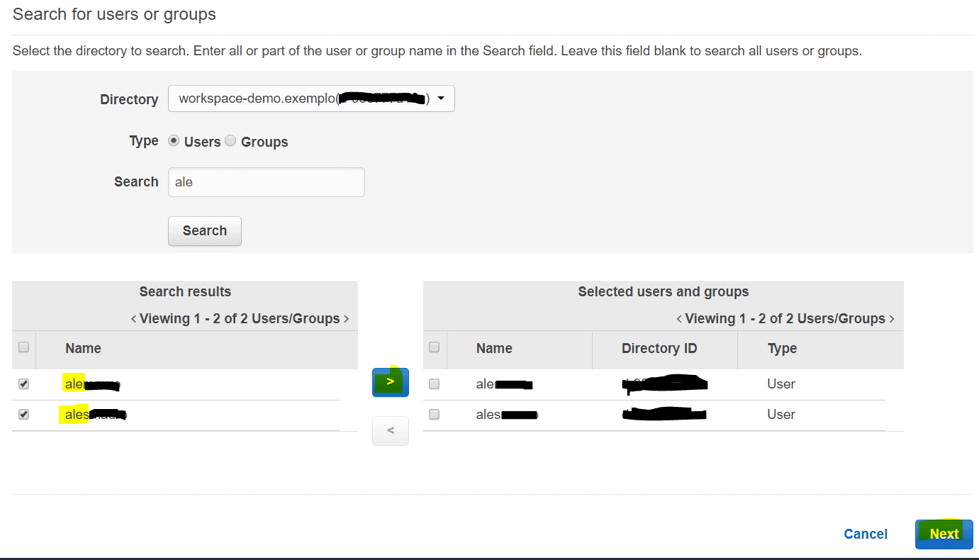Go to next page of selected users
979x560 pixels.
pos(892,319)
